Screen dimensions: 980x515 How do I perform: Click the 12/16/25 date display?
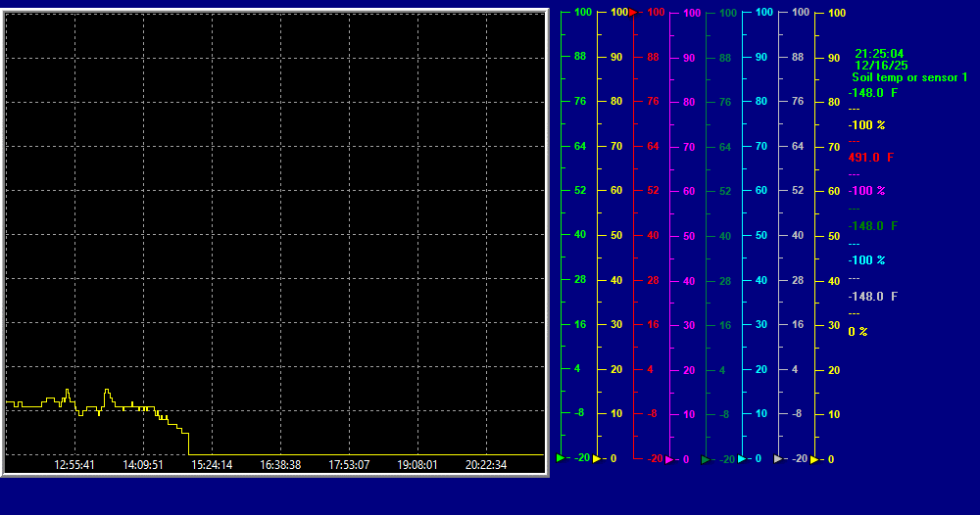tap(879, 65)
